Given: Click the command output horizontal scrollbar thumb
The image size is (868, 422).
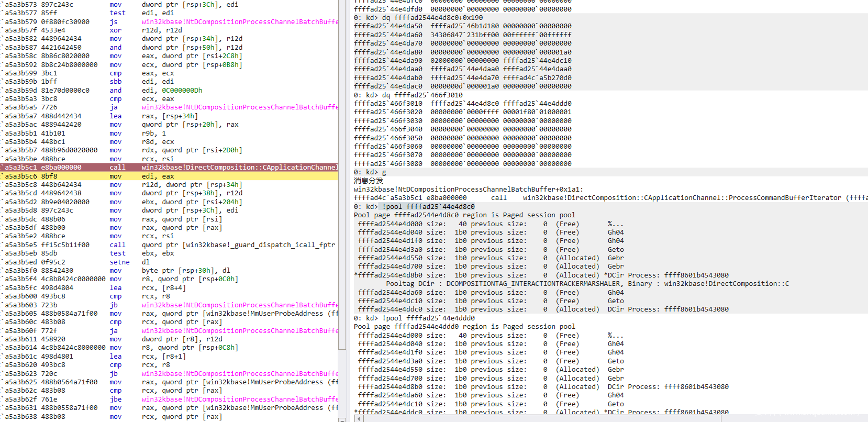Looking at the screenshot, I should point(539,418).
